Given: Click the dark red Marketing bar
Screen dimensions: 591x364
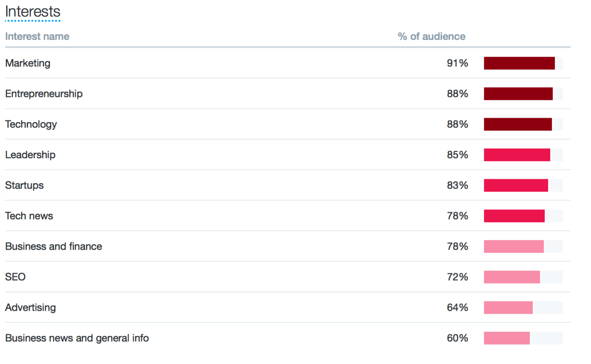Looking at the screenshot, I should (519, 63).
